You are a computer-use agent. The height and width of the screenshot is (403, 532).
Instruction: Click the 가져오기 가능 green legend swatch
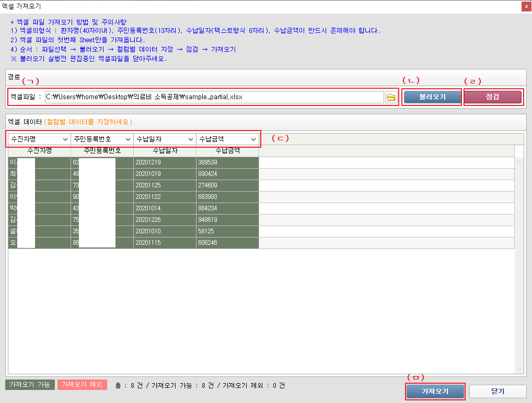[x=30, y=385]
